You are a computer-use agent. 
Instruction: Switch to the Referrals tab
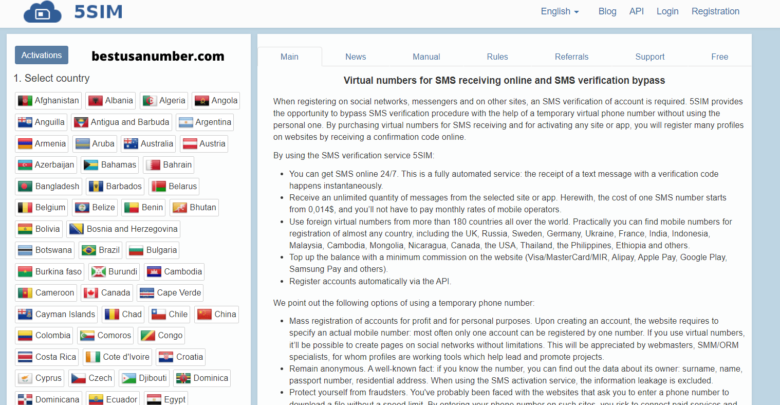[x=572, y=57]
